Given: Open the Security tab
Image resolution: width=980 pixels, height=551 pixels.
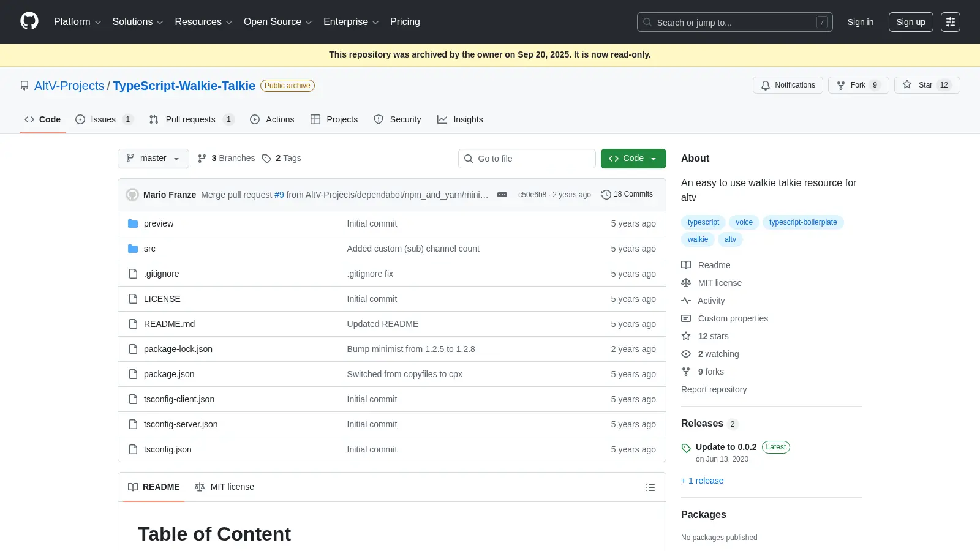Looking at the screenshot, I should (x=398, y=119).
